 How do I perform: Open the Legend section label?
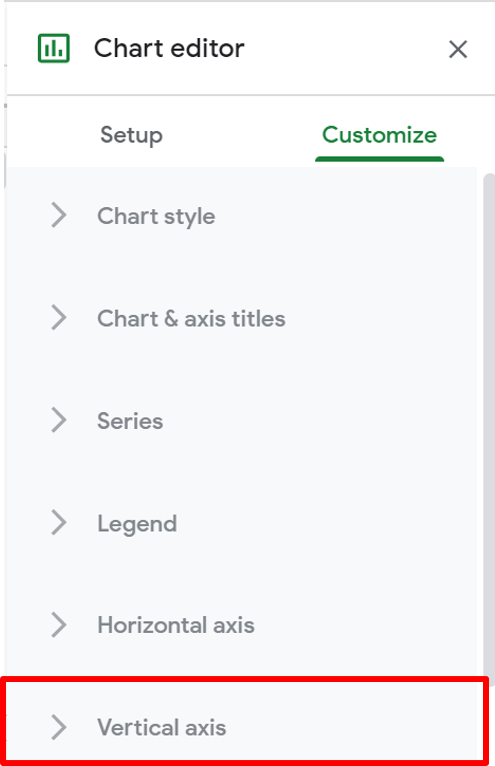137,524
